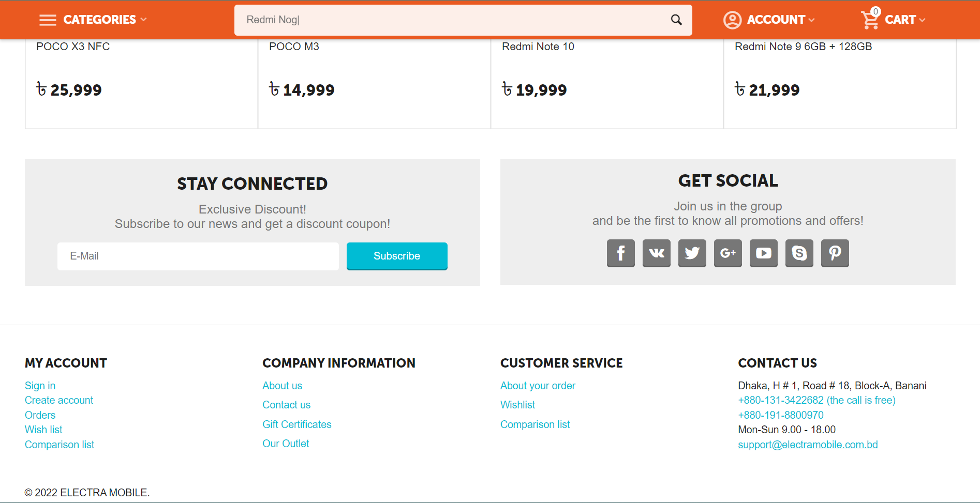Open the VK social page icon
The image size is (980, 503).
pos(656,253)
